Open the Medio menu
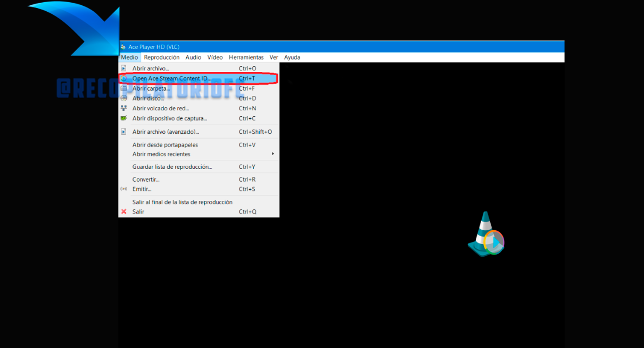This screenshot has height=348, width=644. pos(129,58)
